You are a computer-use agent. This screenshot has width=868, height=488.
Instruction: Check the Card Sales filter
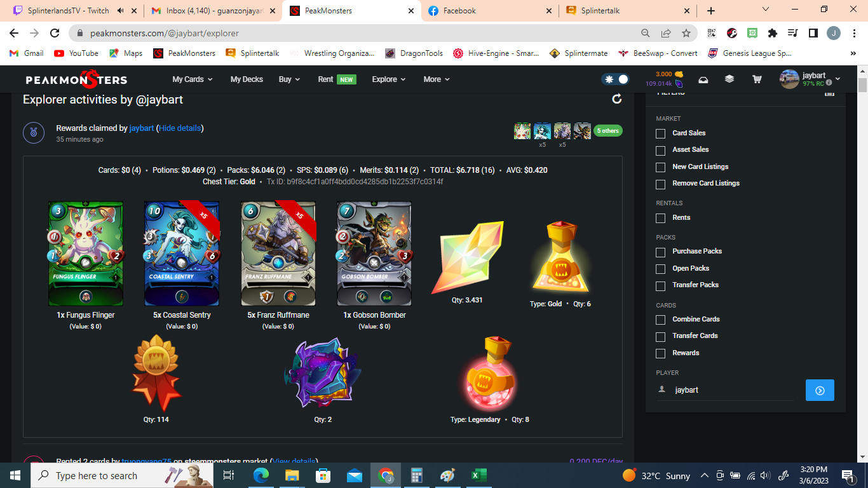661,133
